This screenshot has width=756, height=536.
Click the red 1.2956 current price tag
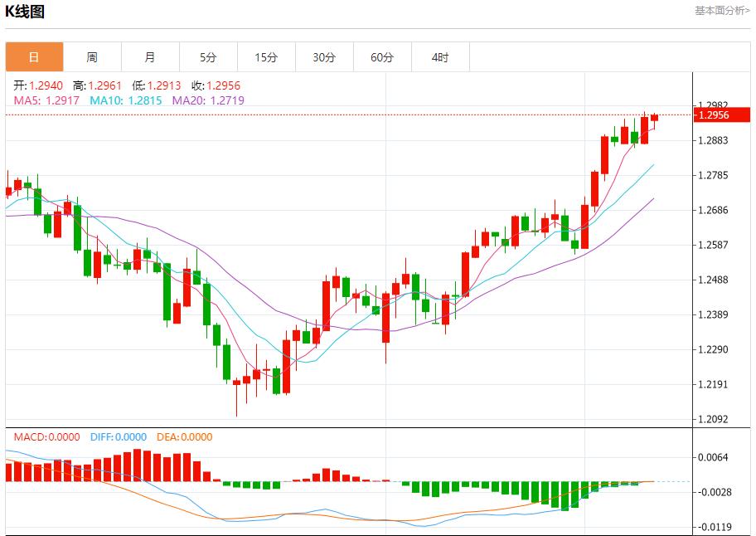click(x=713, y=115)
